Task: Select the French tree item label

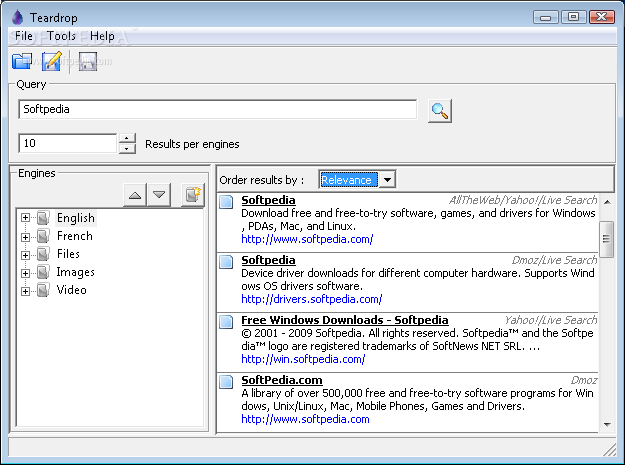Action: [x=75, y=236]
